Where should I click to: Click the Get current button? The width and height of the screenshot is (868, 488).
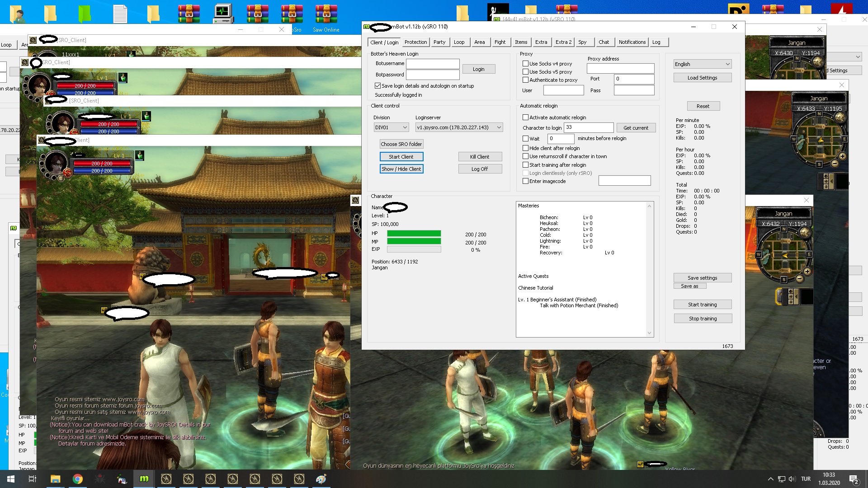636,128
